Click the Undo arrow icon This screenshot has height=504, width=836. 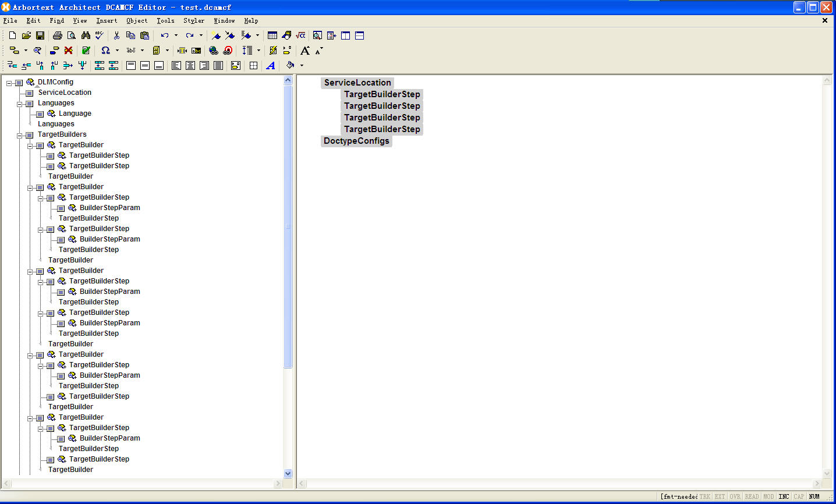click(165, 36)
